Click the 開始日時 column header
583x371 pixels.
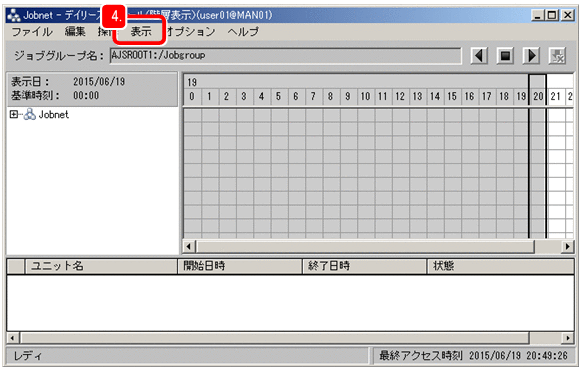coord(240,266)
